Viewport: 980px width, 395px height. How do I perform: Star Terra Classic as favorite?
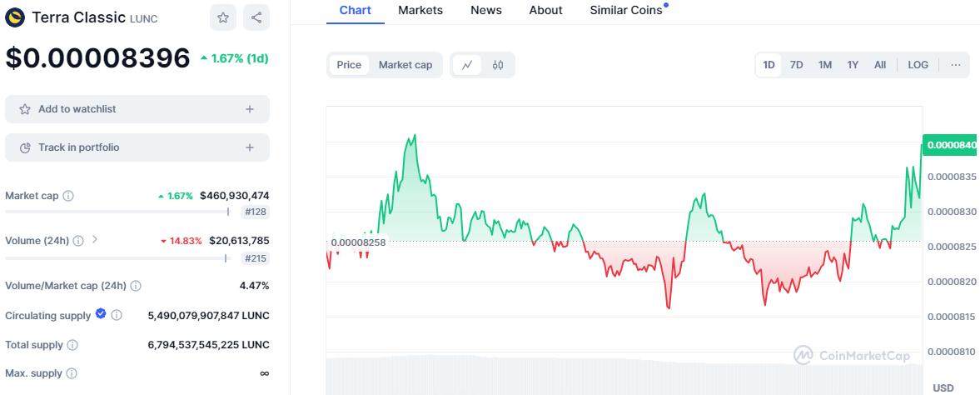pos(223,17)
